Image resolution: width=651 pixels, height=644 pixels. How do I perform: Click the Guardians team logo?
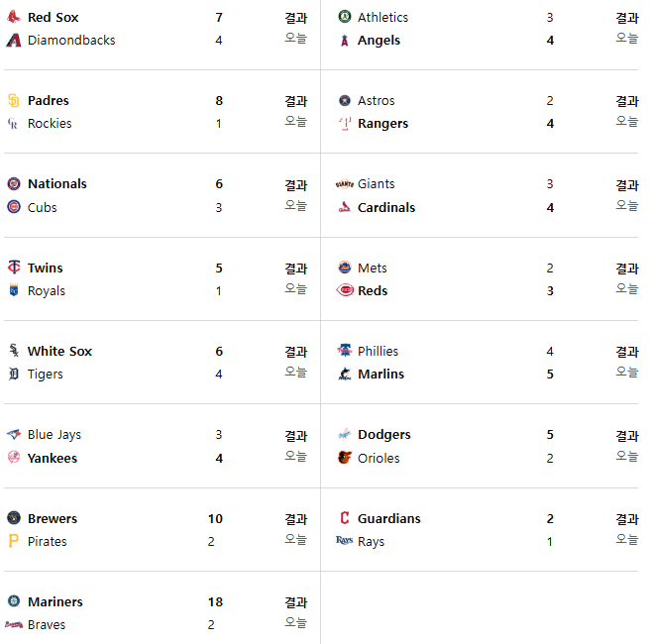point(345,518)
